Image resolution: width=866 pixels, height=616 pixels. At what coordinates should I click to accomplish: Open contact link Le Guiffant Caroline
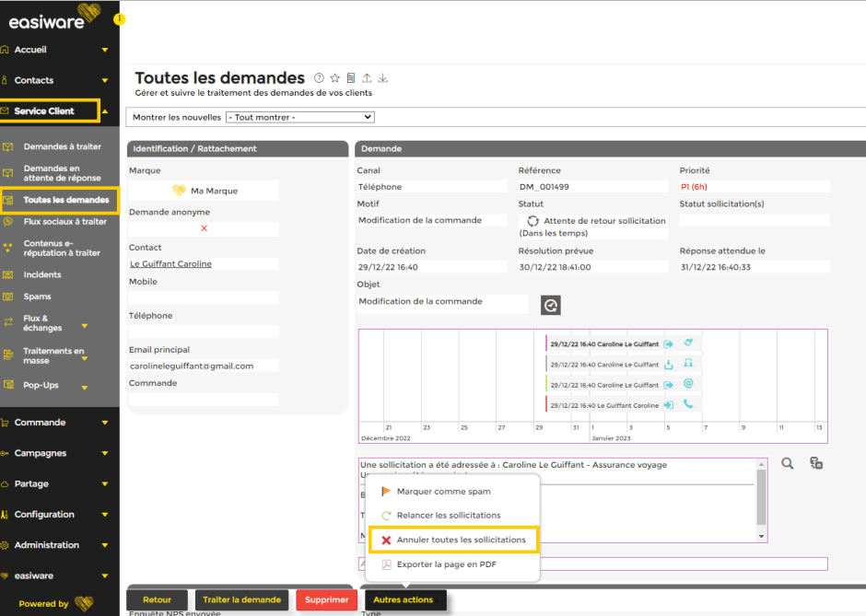170,264
